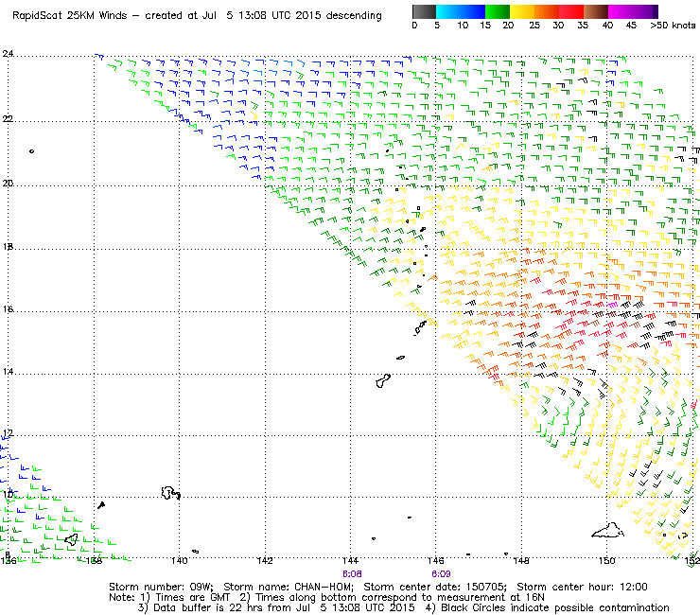
Task: Click the '25' label under the color legend
Action: [534, 26]
